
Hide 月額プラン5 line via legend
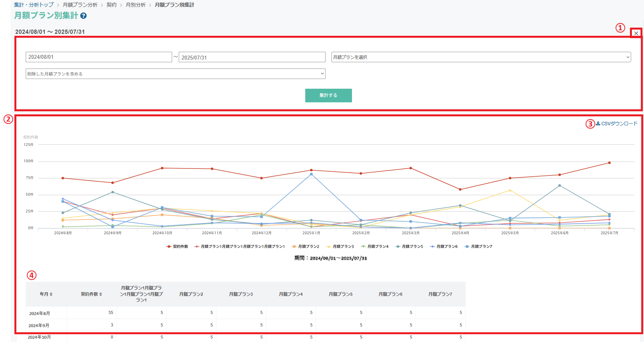(x=409, y=247)
